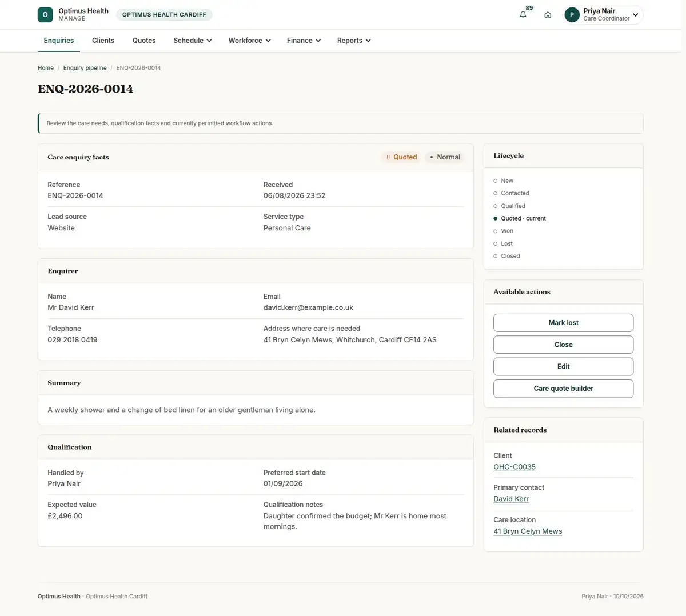Click the lead source value Website
The width and height of the screenshot is (686, 616).
pos(61,228)
